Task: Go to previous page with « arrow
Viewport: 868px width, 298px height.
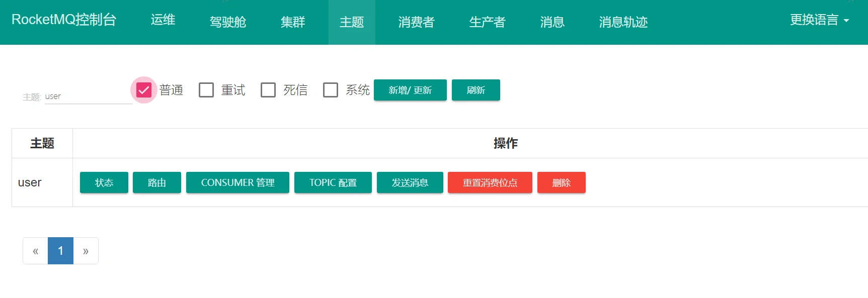Action: point(35,251)
